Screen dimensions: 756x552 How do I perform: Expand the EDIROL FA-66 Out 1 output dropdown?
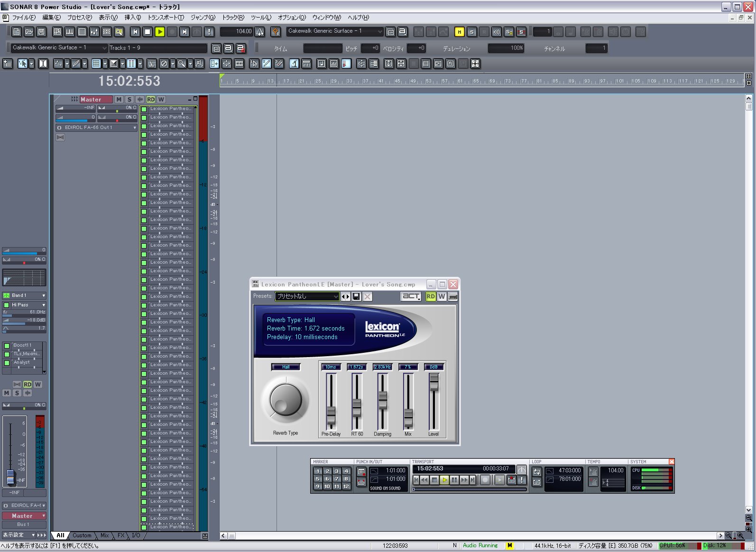pyautogui.click(x=135, y=128)
